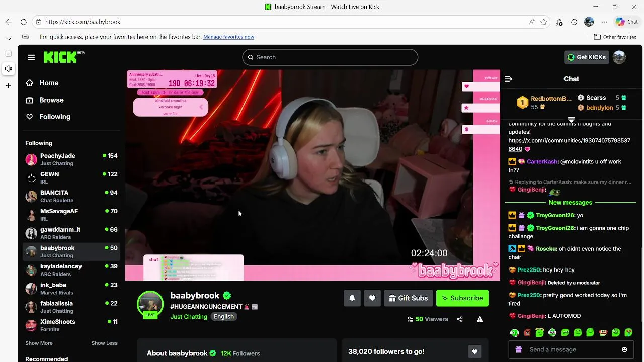Open kayladelancey channel in Following list

coord(71,270)
